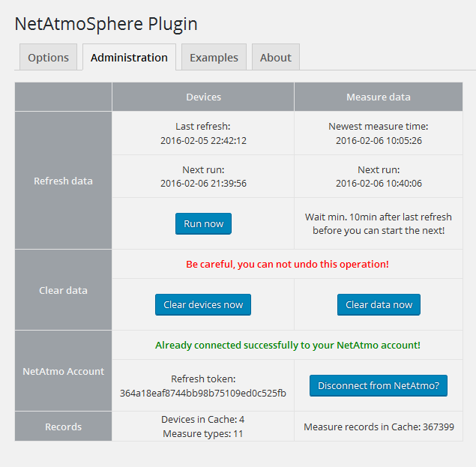The image size is (476, 467).
Task: Go to the About tab
Action: pyautogui.click(x=276, y=57)
